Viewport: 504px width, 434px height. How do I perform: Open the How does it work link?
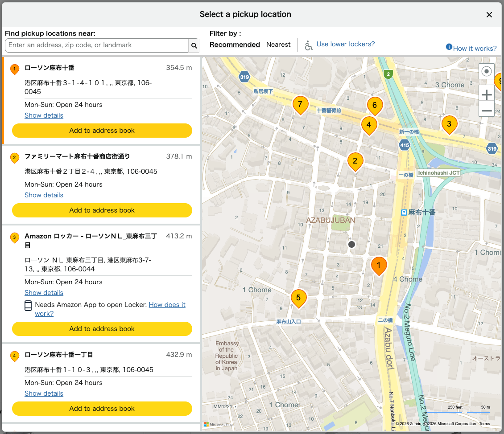[x=167, y=304]
